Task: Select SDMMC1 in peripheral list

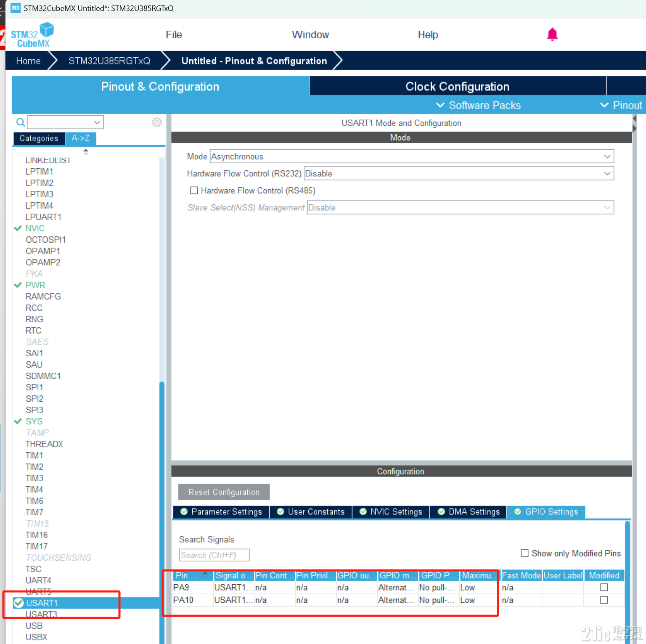Action: [x=43, y=376]
